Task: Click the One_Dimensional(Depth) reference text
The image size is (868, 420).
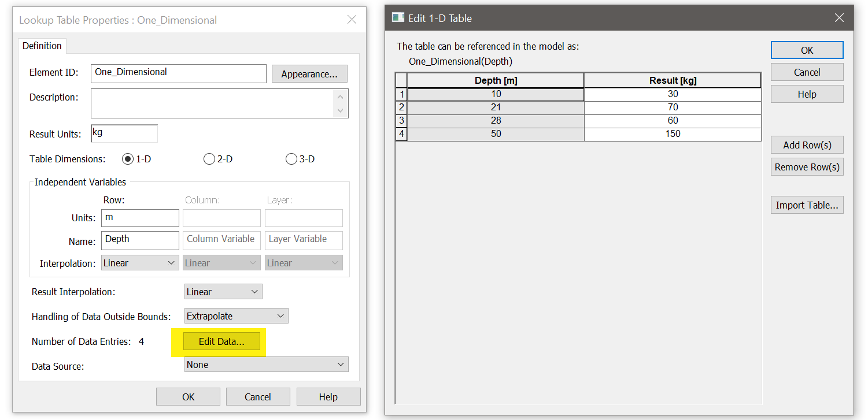Action: (460, 61)
